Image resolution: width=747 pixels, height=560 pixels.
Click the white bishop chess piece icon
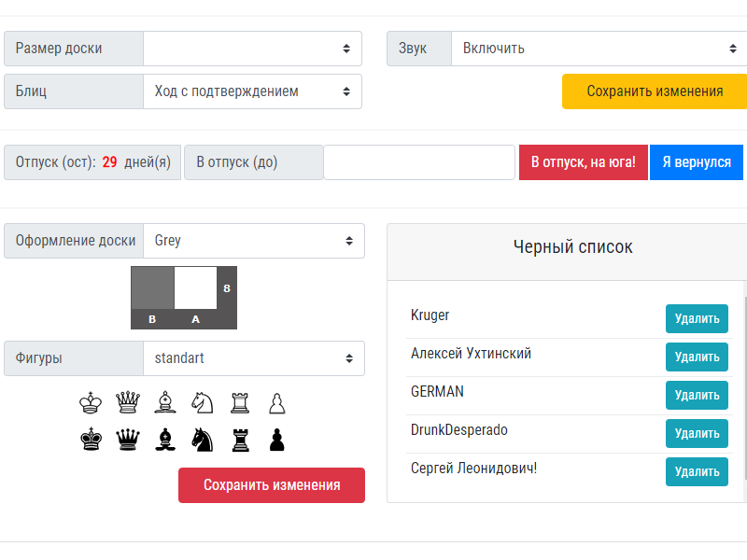tap(164, 403)
